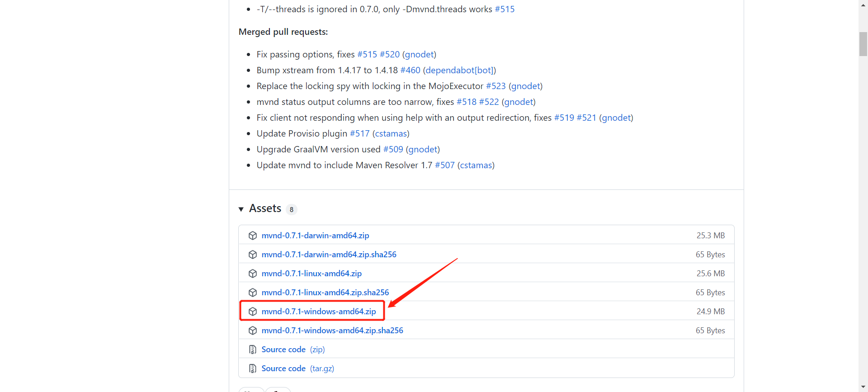
Task: Open issue #515 in threads ignored line
Action: tap(505, 9)
